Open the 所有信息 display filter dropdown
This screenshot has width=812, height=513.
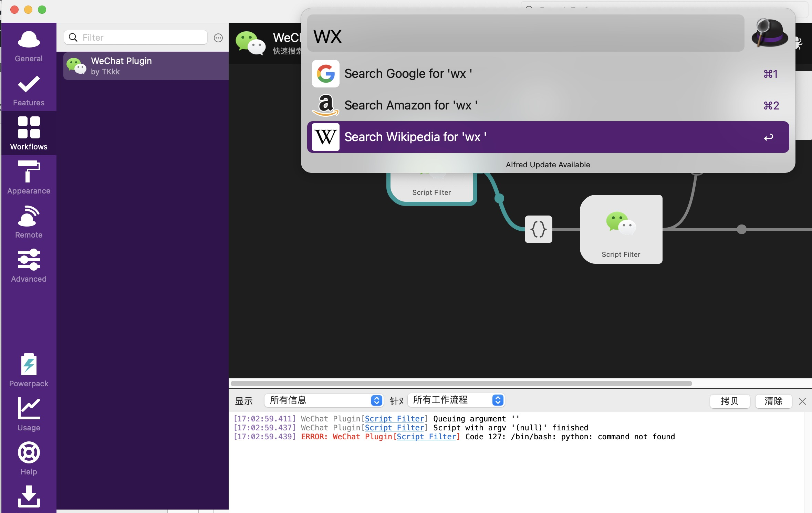point(323,400)
